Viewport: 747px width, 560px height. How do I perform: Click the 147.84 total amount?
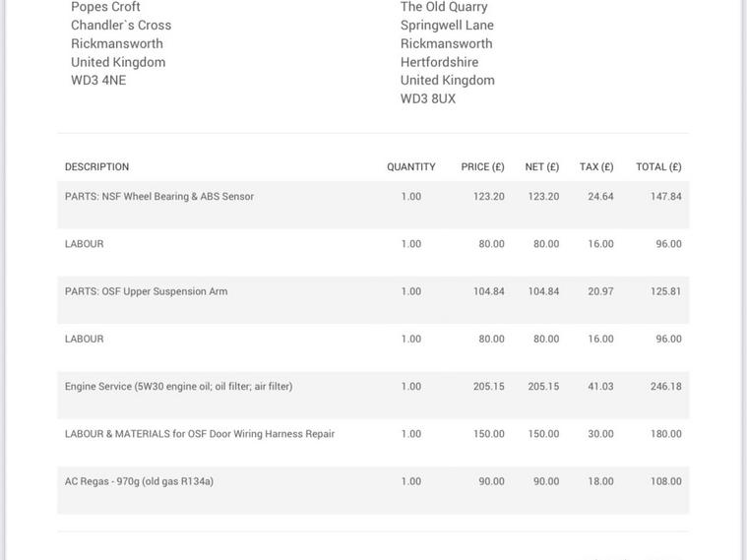click(666, 197)
